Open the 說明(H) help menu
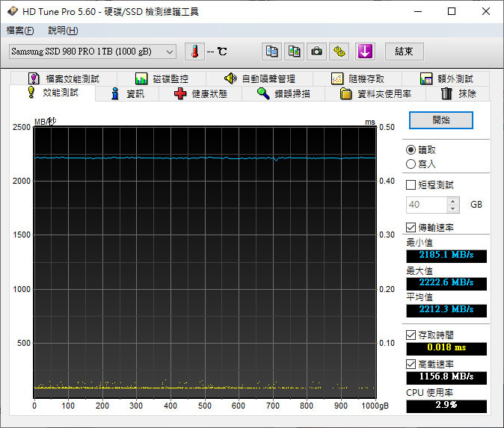 tap(62, 31)
